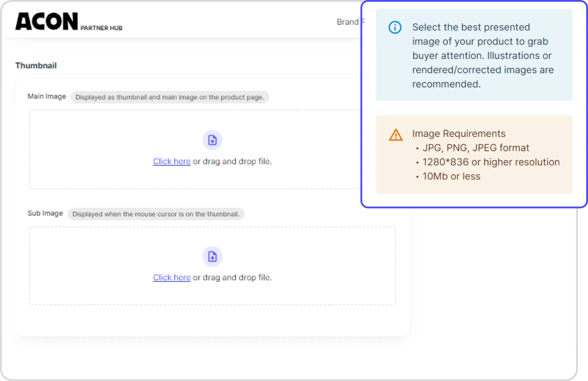Click the orange warning triangle icon

[x=396, y=135]
